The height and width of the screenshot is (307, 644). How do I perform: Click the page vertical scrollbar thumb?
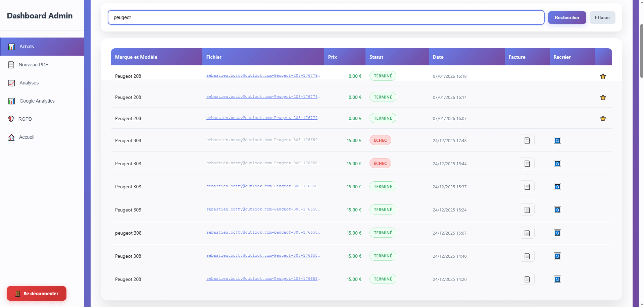coord(641,50)
